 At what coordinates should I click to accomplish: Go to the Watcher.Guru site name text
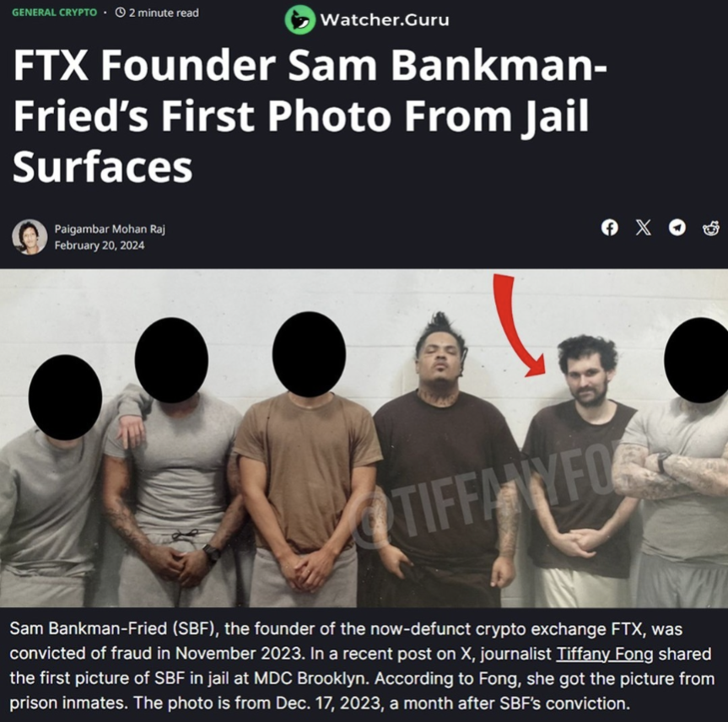385,20
